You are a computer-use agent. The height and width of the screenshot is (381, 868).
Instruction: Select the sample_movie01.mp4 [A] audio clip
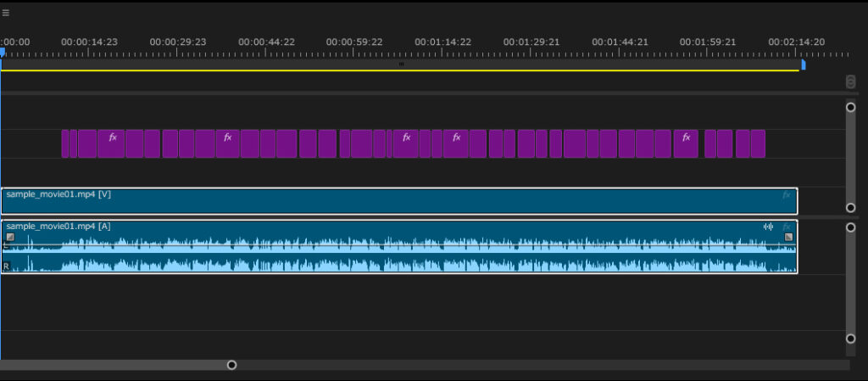399,247
